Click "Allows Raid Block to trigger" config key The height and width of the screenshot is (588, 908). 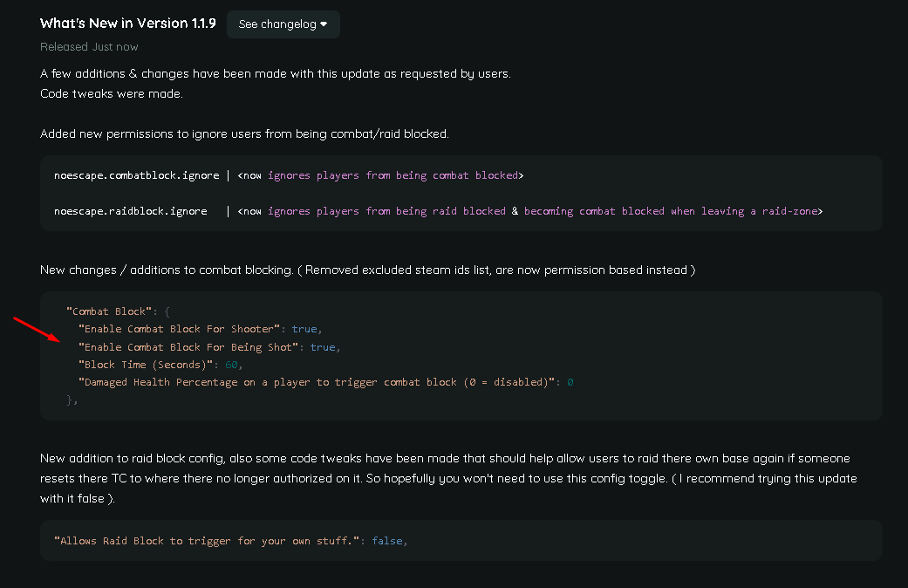pos(207,541)
